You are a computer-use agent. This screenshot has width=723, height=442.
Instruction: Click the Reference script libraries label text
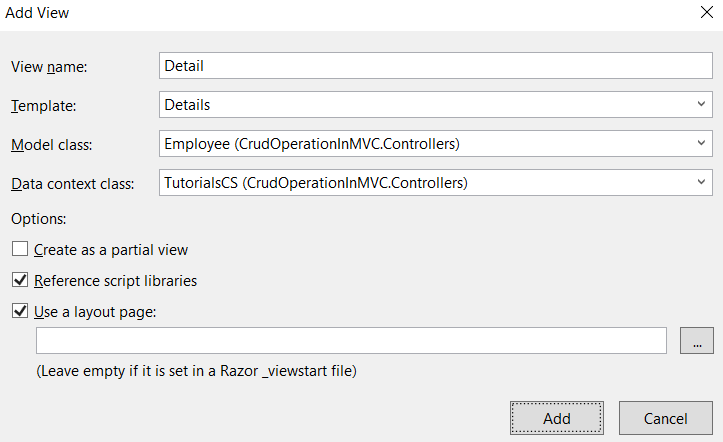115,281
